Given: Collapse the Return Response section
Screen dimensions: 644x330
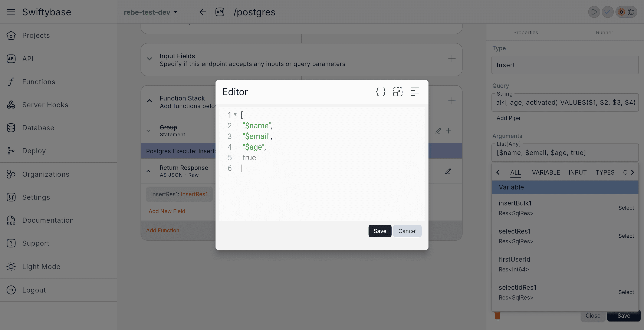Looking at the screenshot, I should [x=148, y=171].
